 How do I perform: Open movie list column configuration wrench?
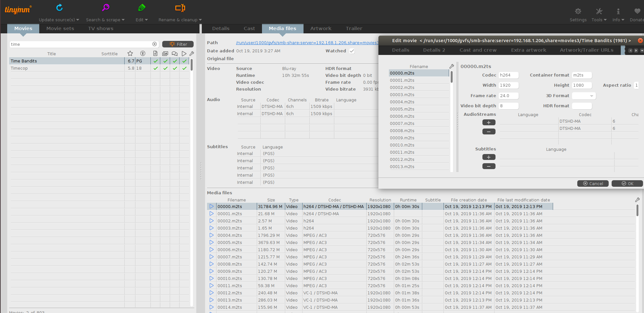coord(192,53)
